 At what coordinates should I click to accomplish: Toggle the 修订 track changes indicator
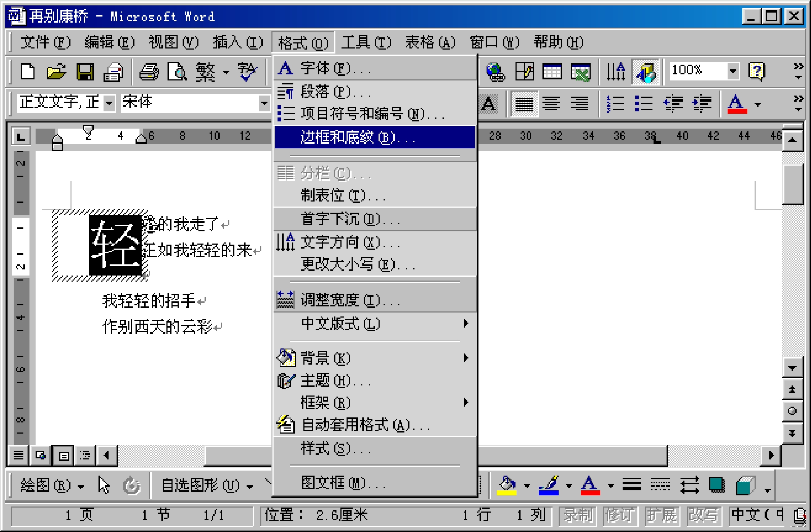tap(620, 516)
